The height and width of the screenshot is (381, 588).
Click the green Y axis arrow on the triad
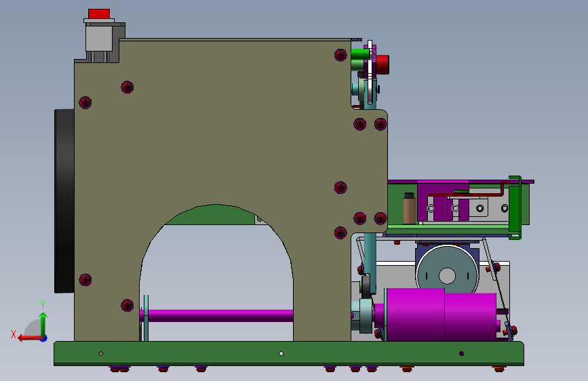pyautogui.click(x=43, y=323)
